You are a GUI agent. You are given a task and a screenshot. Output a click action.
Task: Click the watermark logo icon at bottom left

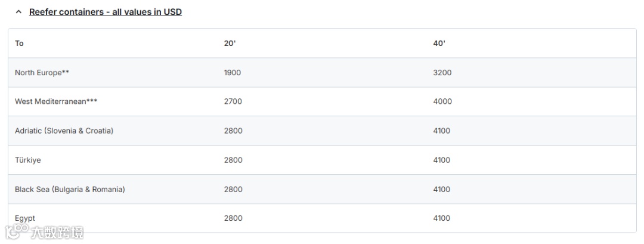coord(17,231)
